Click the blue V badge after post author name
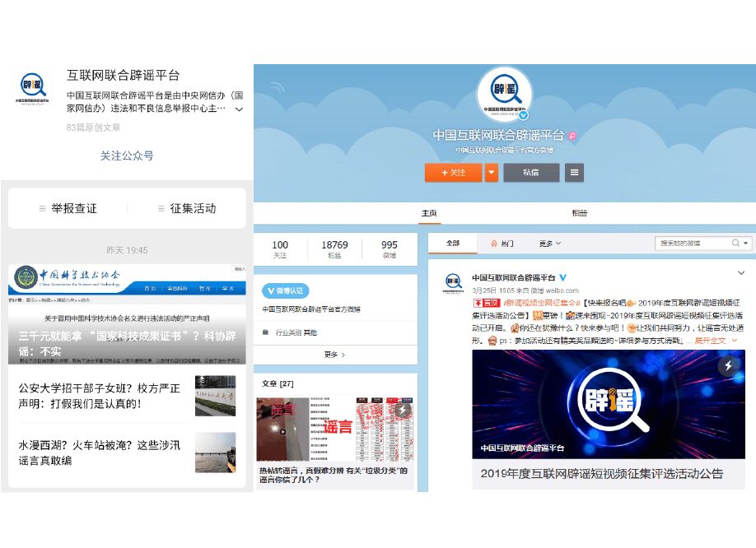 pos(562,277)
